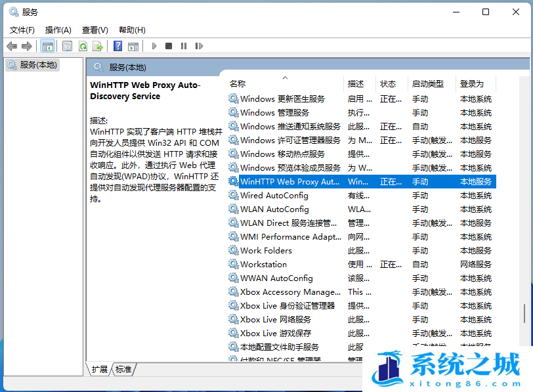Click the green Refresh toolbar icon
The image size is (533, 392).
pyautogui.click(x=83, y=46)
